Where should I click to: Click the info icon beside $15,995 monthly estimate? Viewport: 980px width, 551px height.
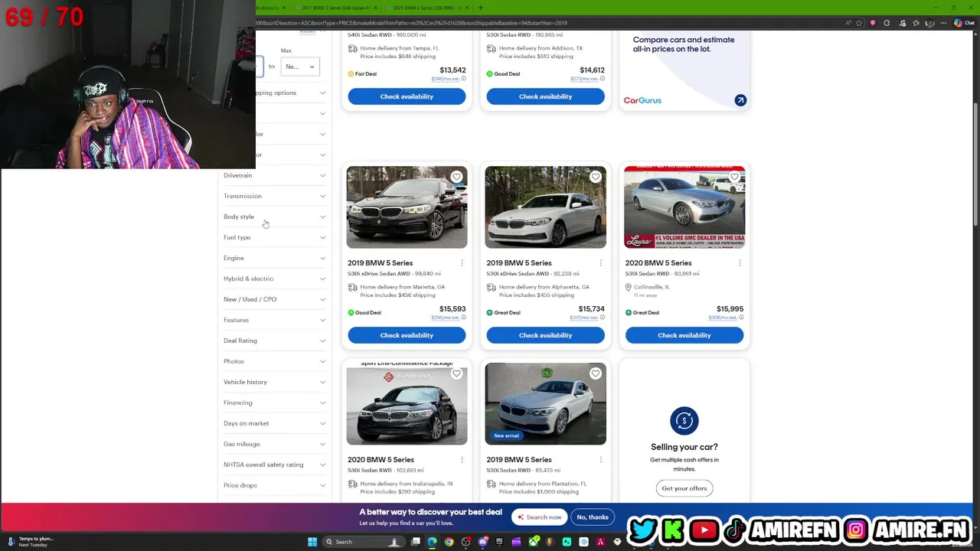741,318
